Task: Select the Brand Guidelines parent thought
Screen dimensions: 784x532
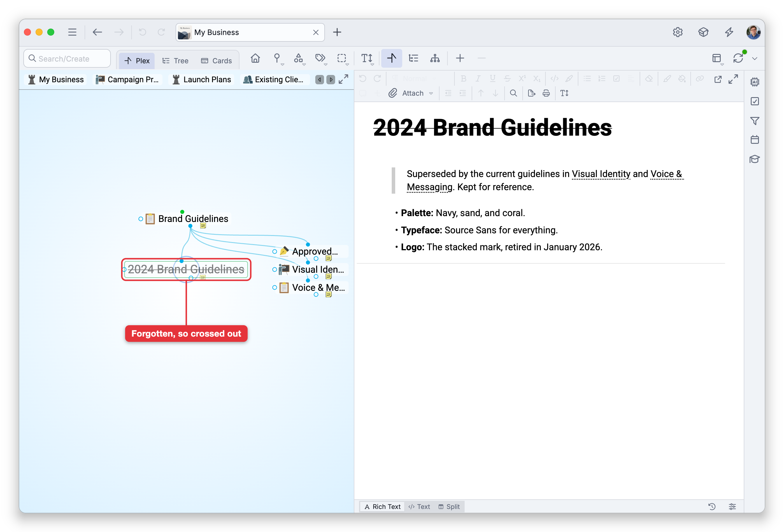Action: 193,218
